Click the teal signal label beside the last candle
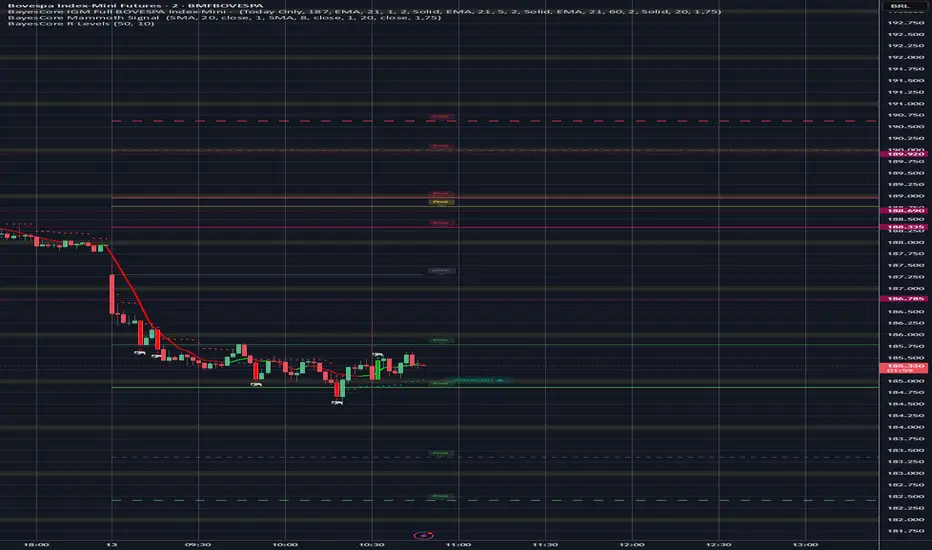The height and width of the screenshot is (550, 932). (477, 380)
